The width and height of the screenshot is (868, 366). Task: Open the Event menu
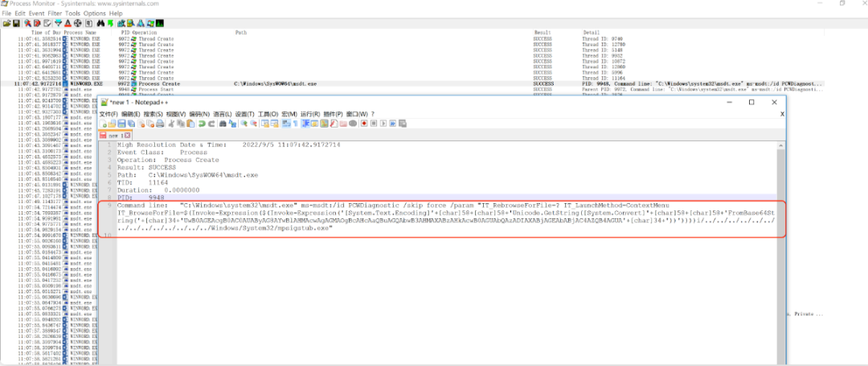36,13
